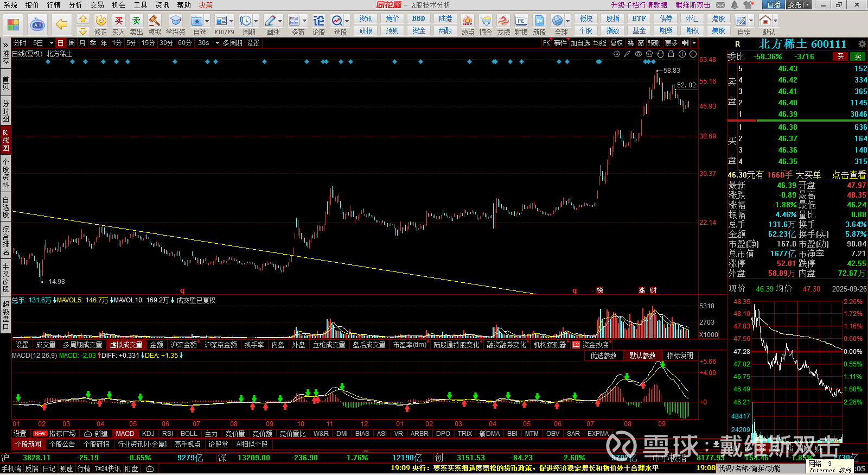
Task: Click the 资讯 toolbar button
Action: tap(366, 18)
